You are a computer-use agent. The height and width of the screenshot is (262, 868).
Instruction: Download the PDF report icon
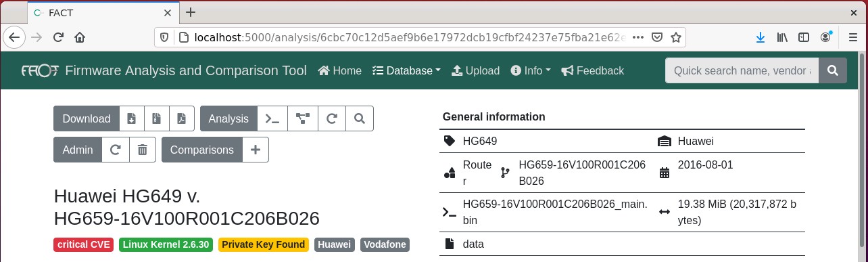pyautogui.click(x=182, y=118)
